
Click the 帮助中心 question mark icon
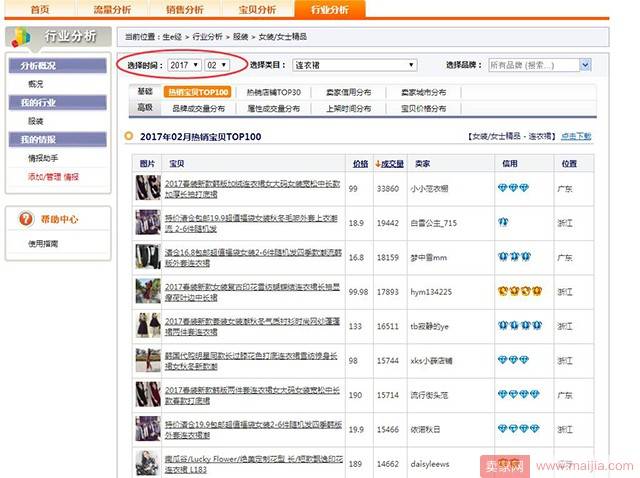click(26, 219)
